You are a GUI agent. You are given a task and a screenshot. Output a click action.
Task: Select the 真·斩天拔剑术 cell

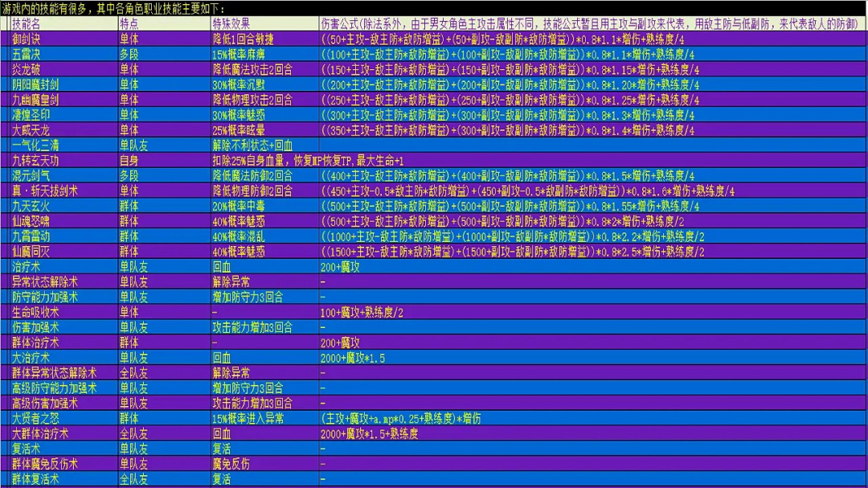click(x=45, y=191)
